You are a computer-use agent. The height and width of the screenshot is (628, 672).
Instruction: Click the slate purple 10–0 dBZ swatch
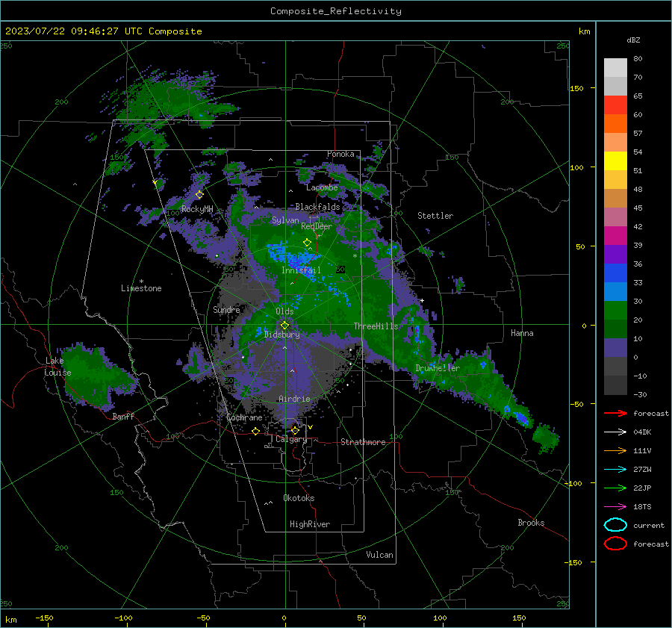615,347
